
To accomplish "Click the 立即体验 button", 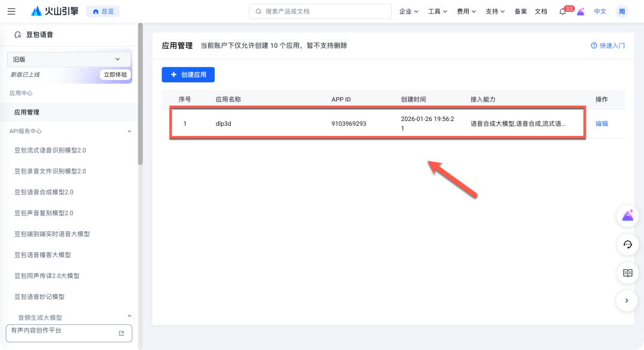I will coord(115,75).
